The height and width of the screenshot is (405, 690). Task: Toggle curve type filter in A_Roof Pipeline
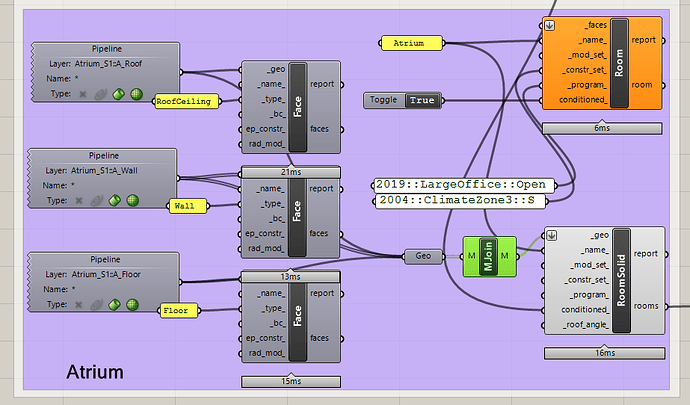[101, 94]
